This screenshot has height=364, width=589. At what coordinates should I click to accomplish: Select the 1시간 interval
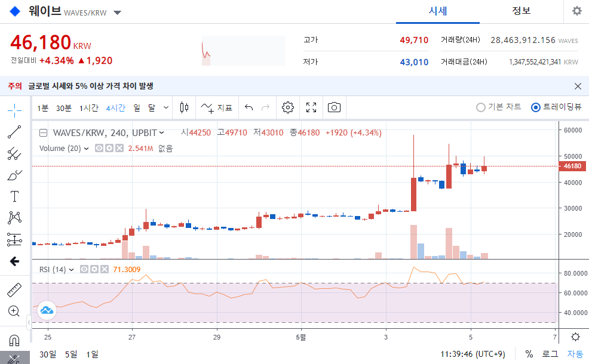click(88, 108)
